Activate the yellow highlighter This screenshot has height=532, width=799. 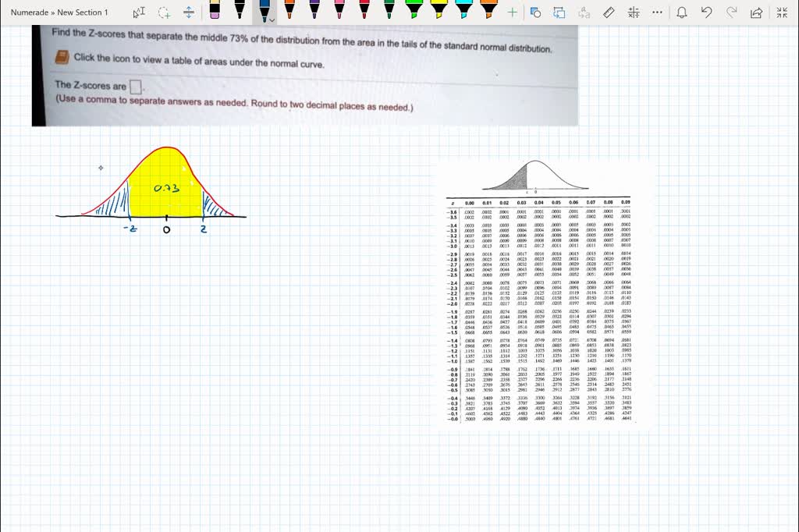(x=440, y=12)
